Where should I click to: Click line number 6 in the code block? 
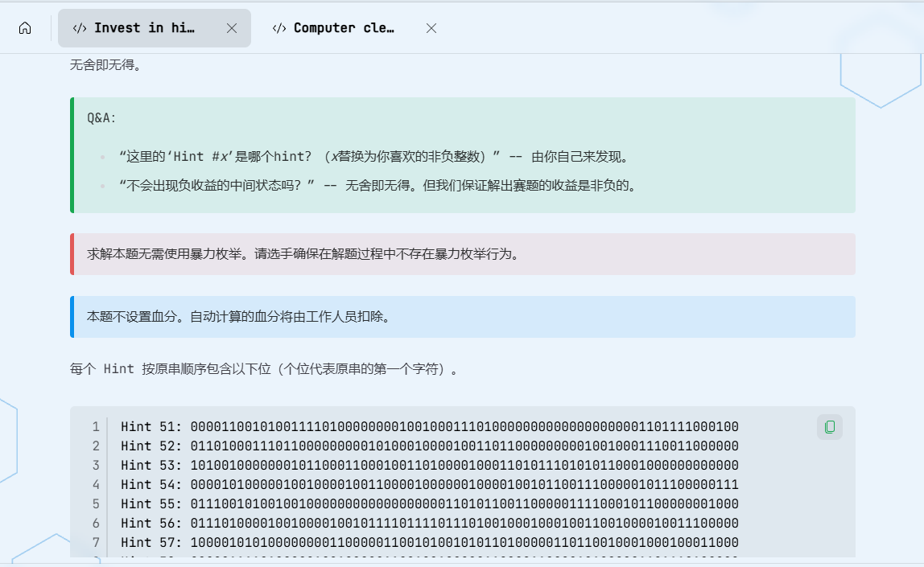[x=96, y=523]
